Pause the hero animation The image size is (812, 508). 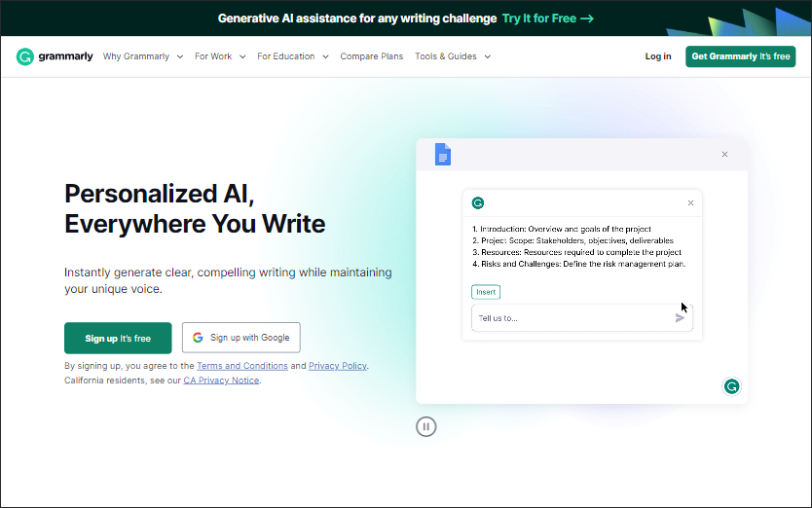425,426
